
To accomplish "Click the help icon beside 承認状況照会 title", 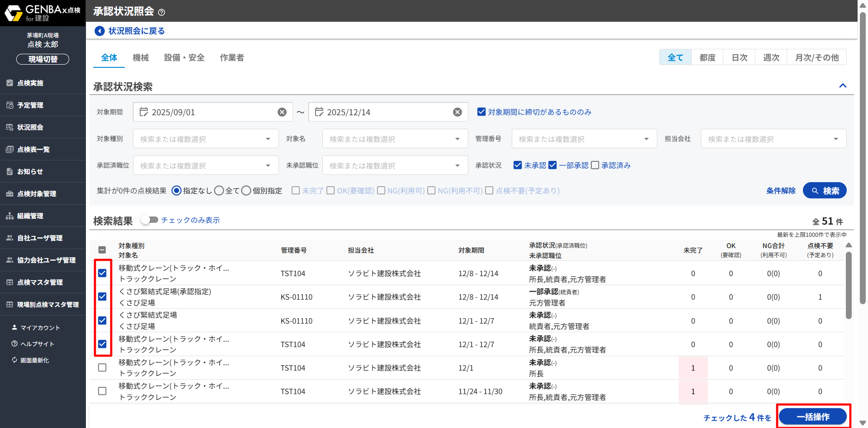I will coord(162,12).
